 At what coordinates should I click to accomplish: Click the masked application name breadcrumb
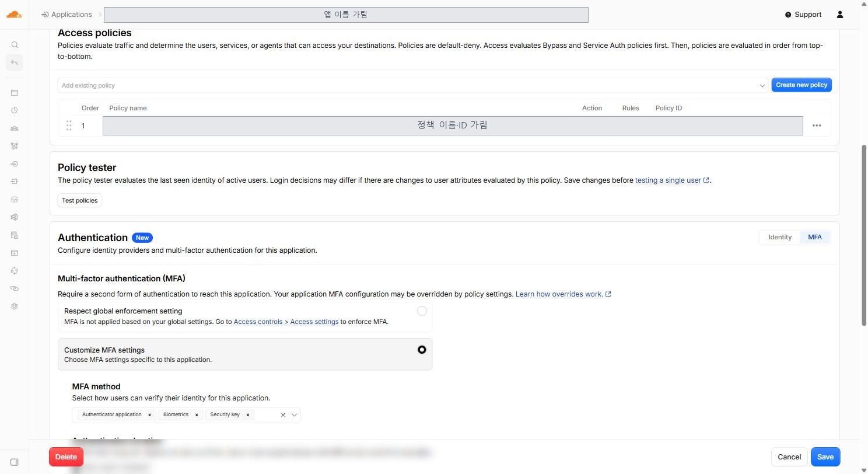click(346, 15)
